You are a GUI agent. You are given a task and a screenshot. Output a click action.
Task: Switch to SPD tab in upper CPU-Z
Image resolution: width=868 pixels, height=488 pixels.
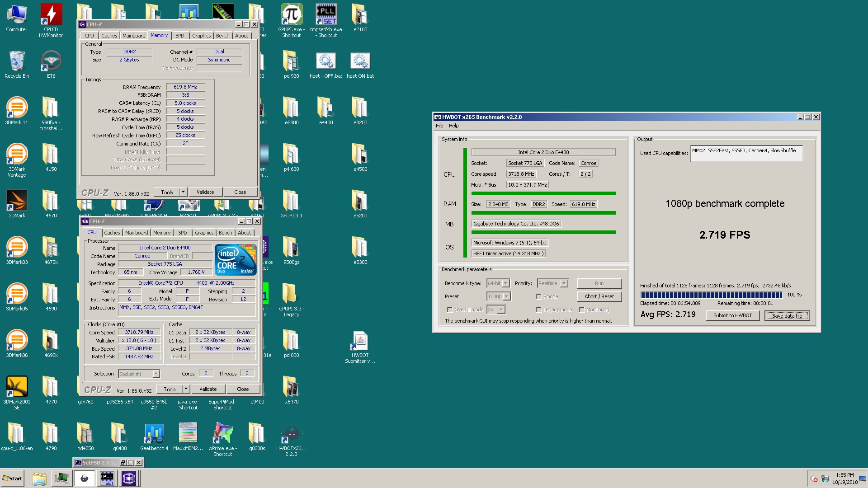click(180, 36)
